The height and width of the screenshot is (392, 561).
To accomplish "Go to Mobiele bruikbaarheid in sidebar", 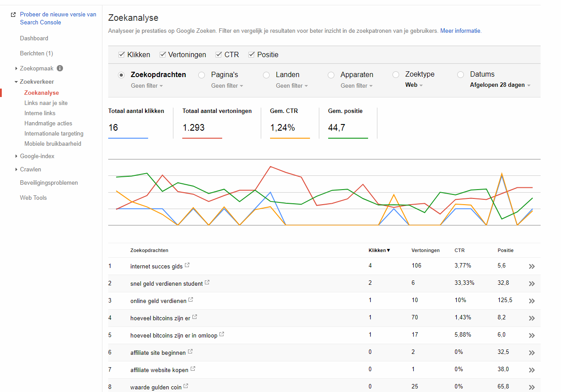I will pyautogui.click(x=53, y=144).
